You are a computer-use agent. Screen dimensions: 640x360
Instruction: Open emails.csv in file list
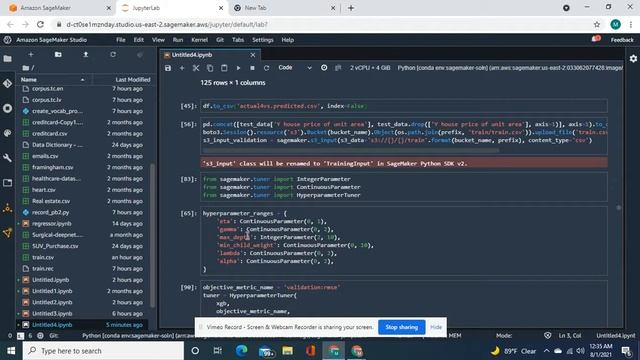click(x=83, y=156)
